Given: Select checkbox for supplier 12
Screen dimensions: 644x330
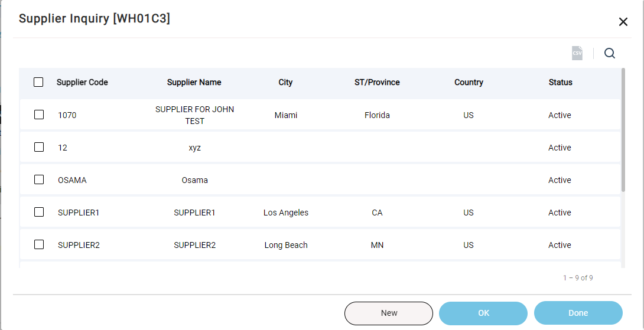Looking at the screenshot, I should (39, 147).
